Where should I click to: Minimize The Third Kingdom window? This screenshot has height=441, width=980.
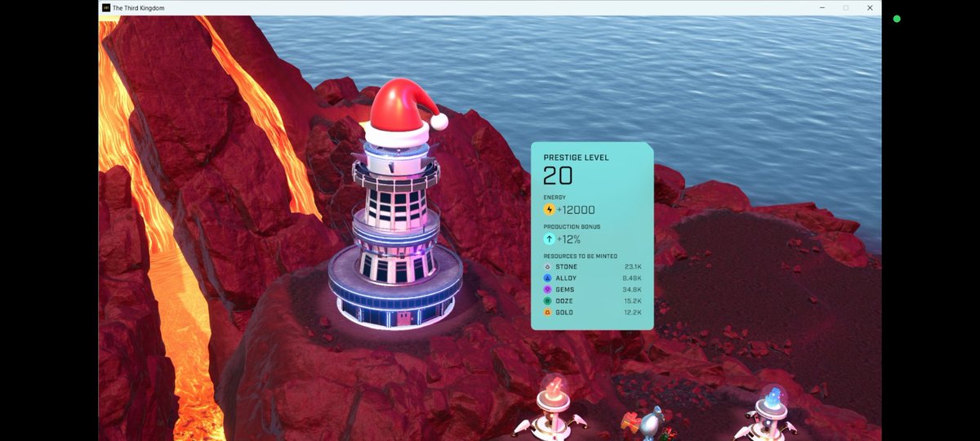pyautogui.click(x=822, y=7)
